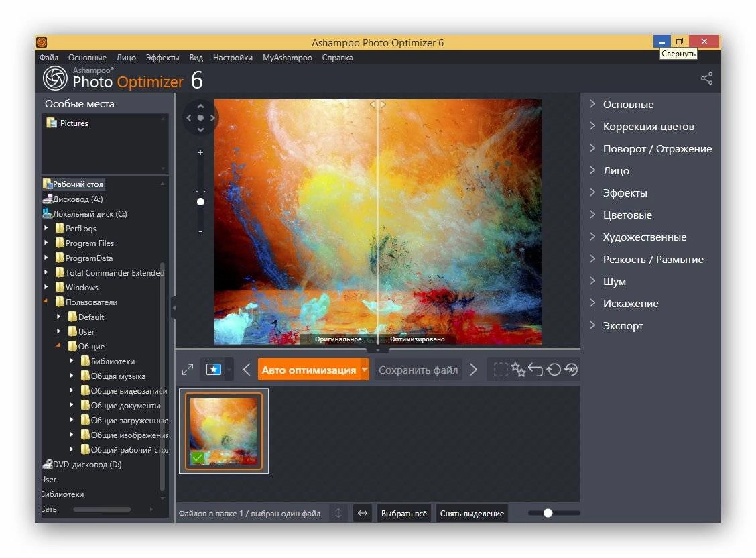Viewport: 756px width, 558px height.
Task: Pan the image right with the navigation arrow
Action: (x=212, y=117)
